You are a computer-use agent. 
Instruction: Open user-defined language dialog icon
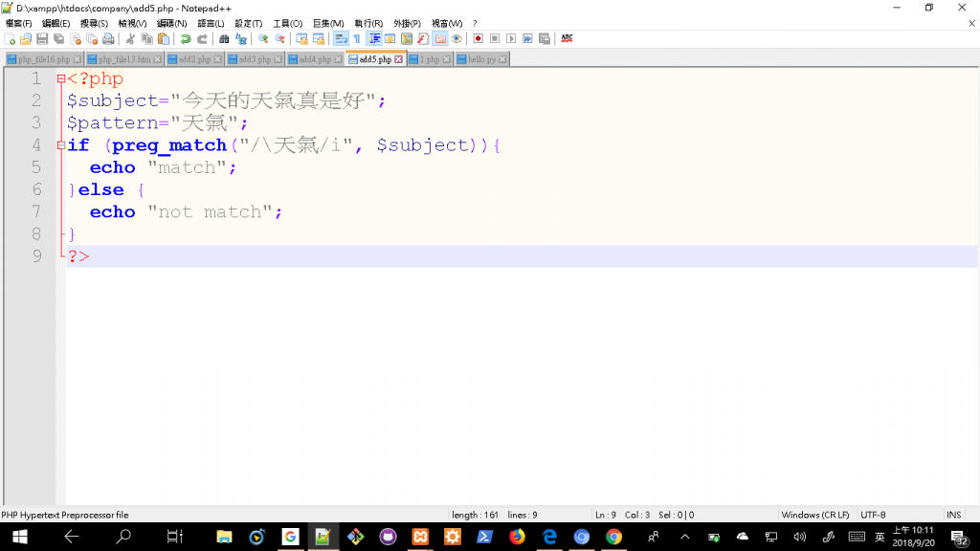pyautogui.click(x=390, y=38)
